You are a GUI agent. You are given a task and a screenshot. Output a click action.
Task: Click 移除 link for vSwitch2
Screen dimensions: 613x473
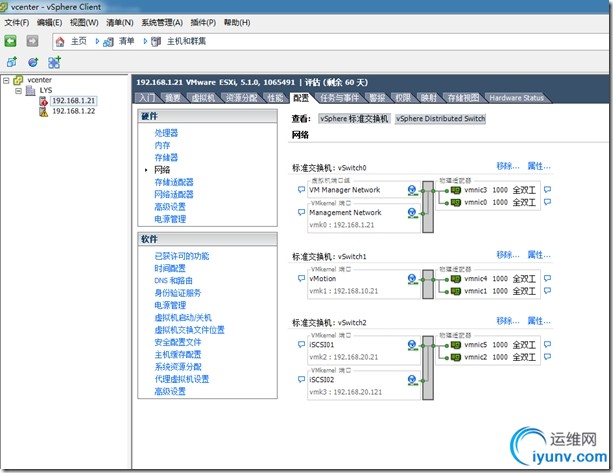click(508, 321)
